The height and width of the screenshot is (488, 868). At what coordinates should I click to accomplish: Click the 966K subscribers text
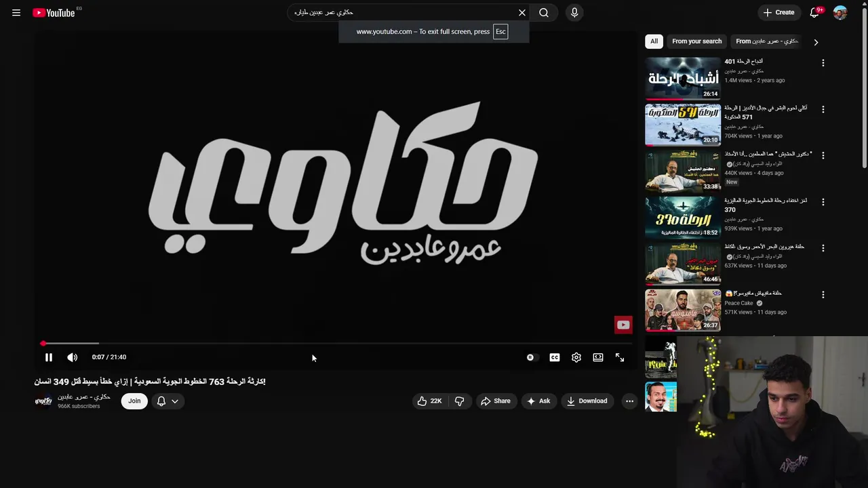[x=79, y=406]
